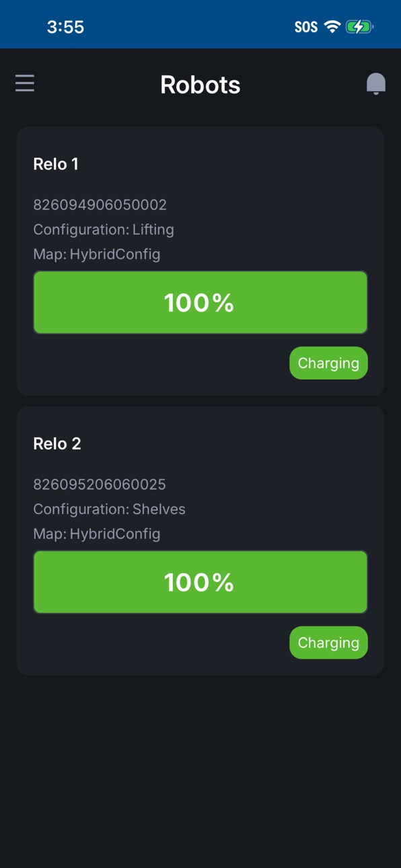401x868 pixels.
Task: Tap the 3:55 clock in status bar
Action: click(x=65, y=27)
